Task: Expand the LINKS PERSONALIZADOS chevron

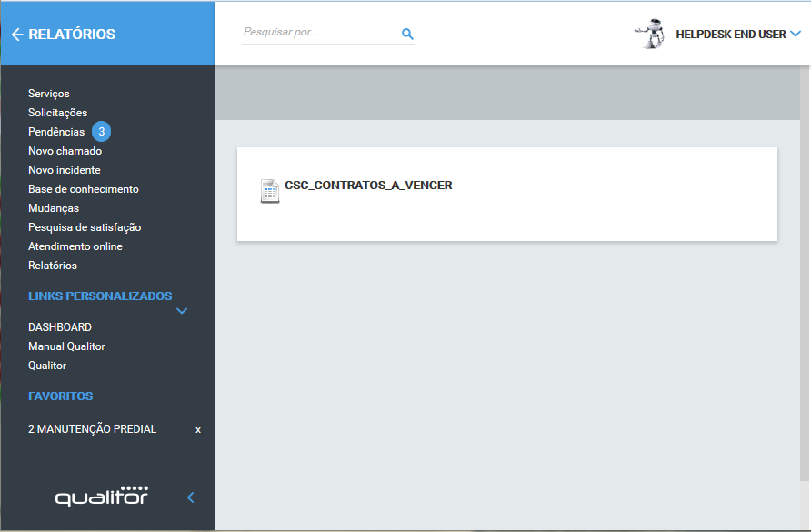Action: [182, 311]
